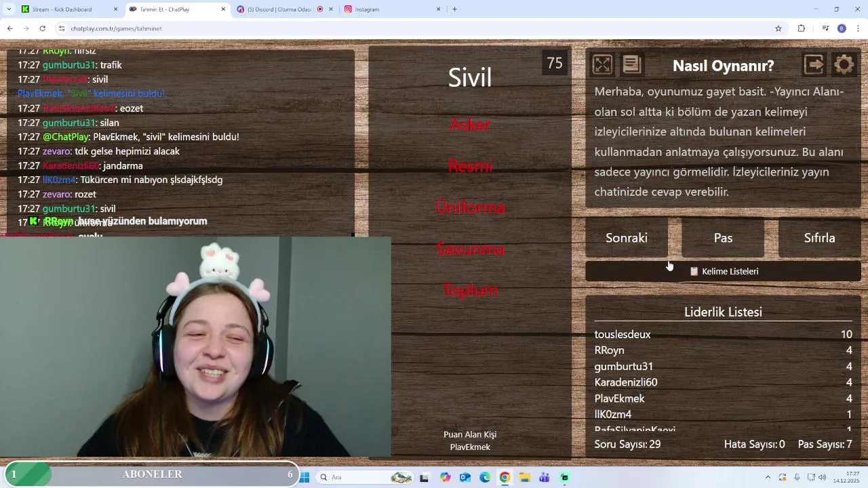This screenshot has width=868, height=488.
Task: Click RRoyn in the leaderboard
Action: (x=610, y=350)
